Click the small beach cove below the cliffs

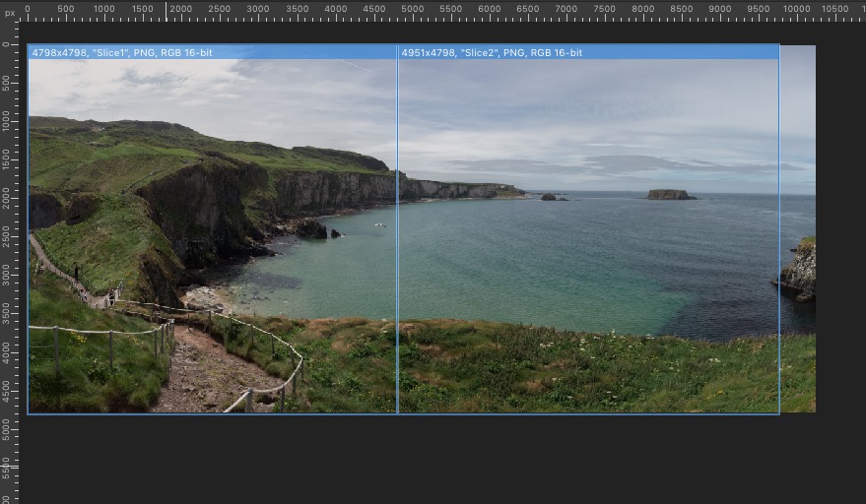[207, 297]
